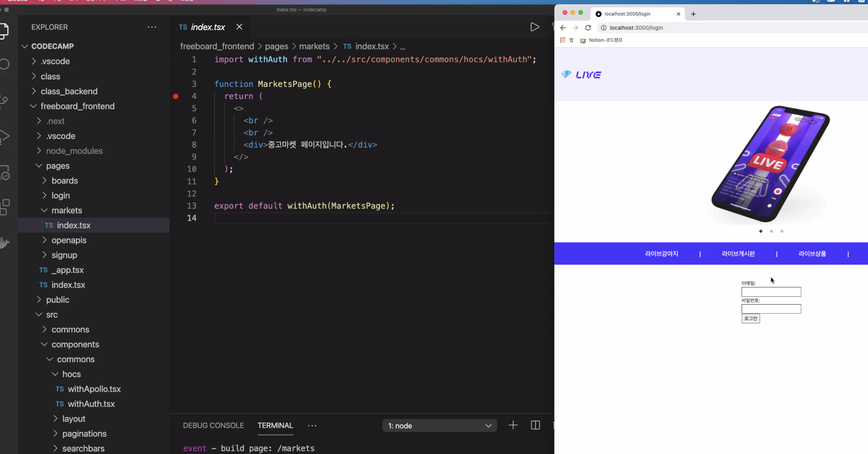
Task: Open the 1: node terminal dropdown
Action: [x=439, y=425]
